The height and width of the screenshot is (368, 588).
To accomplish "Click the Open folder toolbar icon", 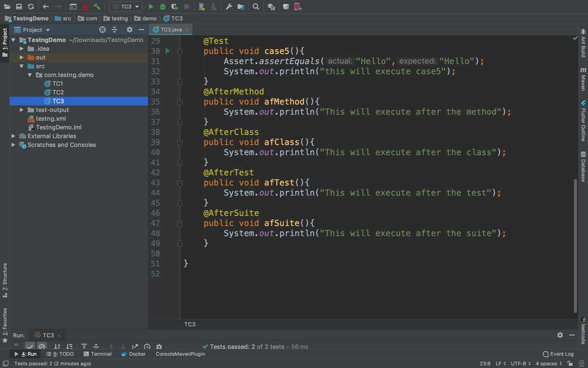I will [7, 6].
